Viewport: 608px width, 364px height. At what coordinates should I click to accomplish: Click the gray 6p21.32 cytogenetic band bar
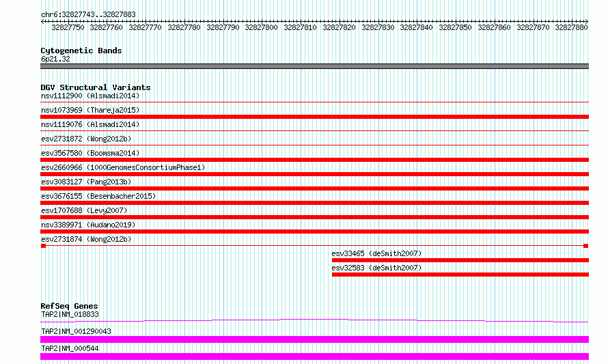click(x=314, y=66)
